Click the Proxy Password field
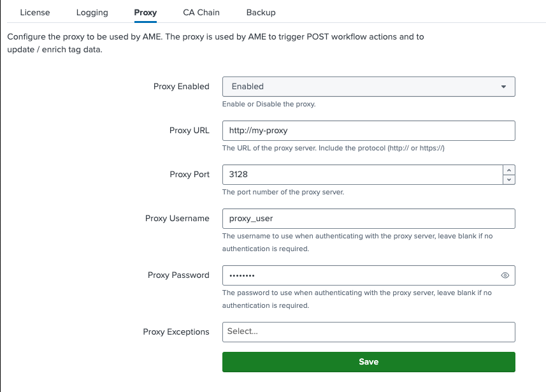Viewport: 546px width, 392px height. (357, 275)
